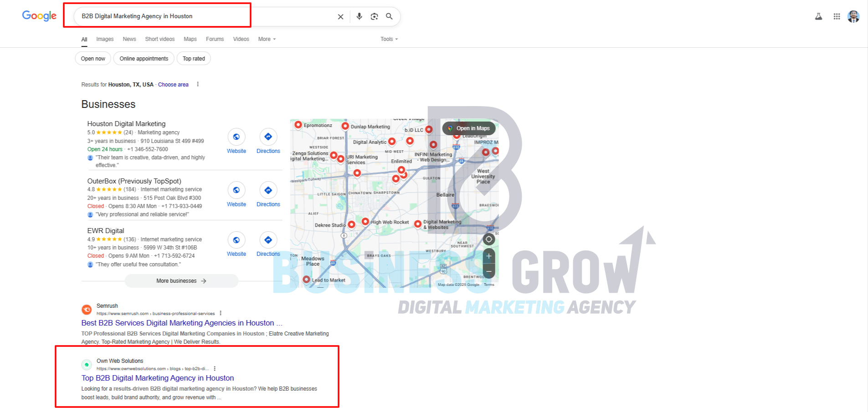
Task: Toggle Online appointments filter chip
Action: tap(144, 59)
